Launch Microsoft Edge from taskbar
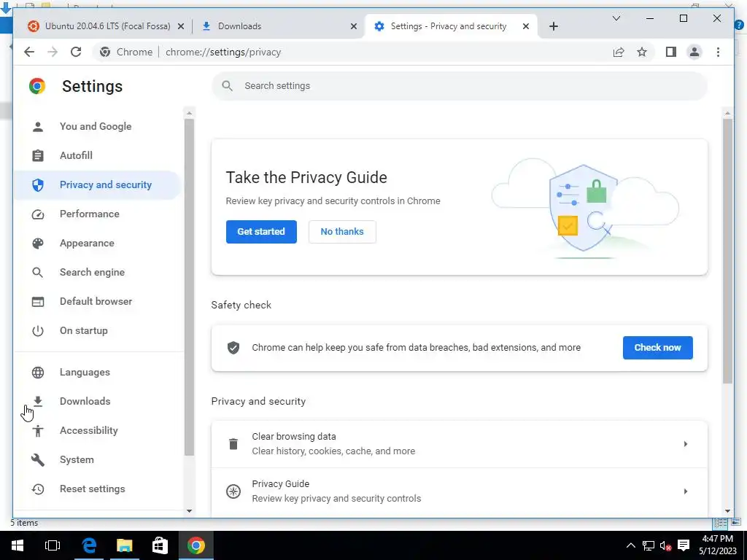 point(89,545)
